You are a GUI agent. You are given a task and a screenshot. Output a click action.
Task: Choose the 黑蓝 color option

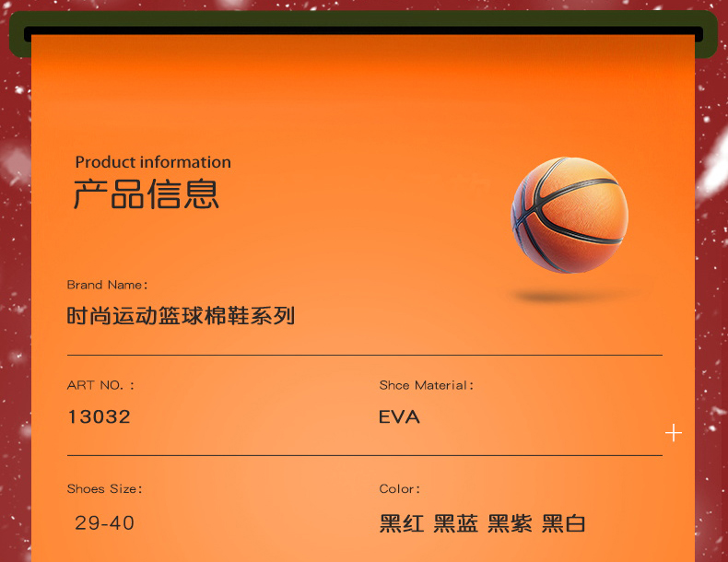pyautogui.click(x=456, y=524)
